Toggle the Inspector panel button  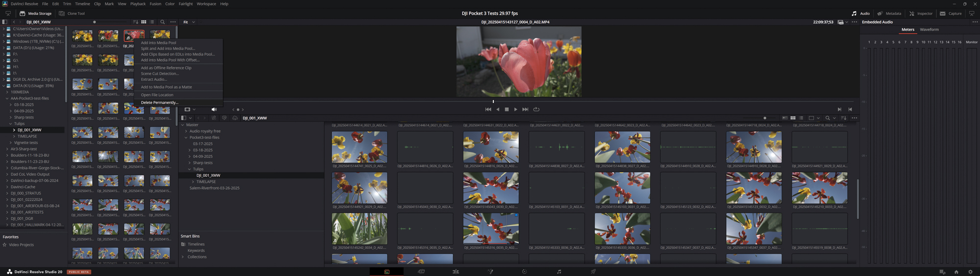[921, 13]
